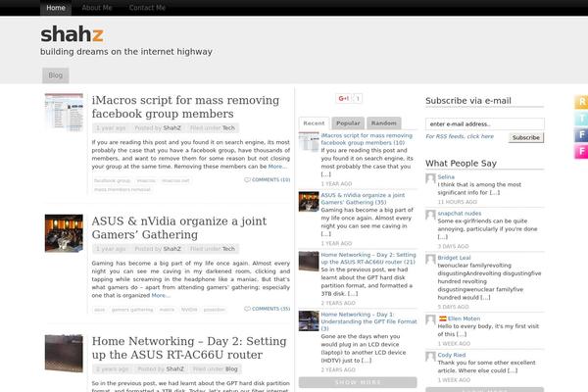Open the Contact Me menu item
Image resolution: width=588 pixels, height=392 pixels.
(x=147, y=8)
